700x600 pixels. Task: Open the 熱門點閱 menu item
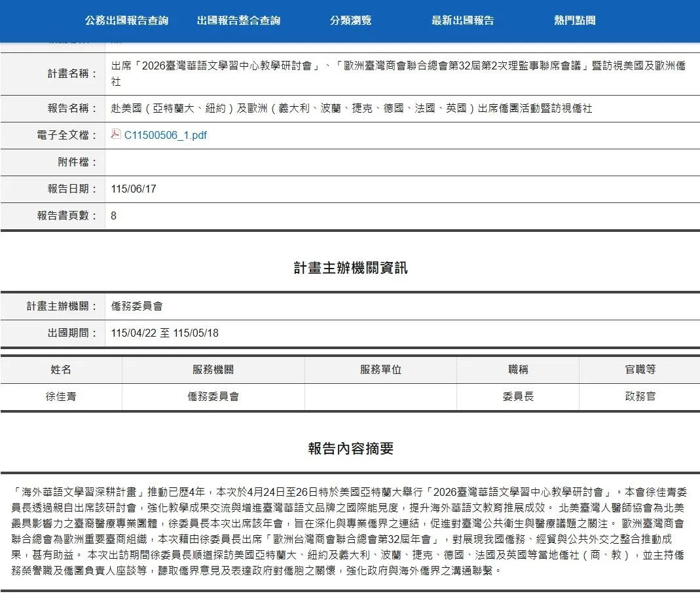coord(575,20)
